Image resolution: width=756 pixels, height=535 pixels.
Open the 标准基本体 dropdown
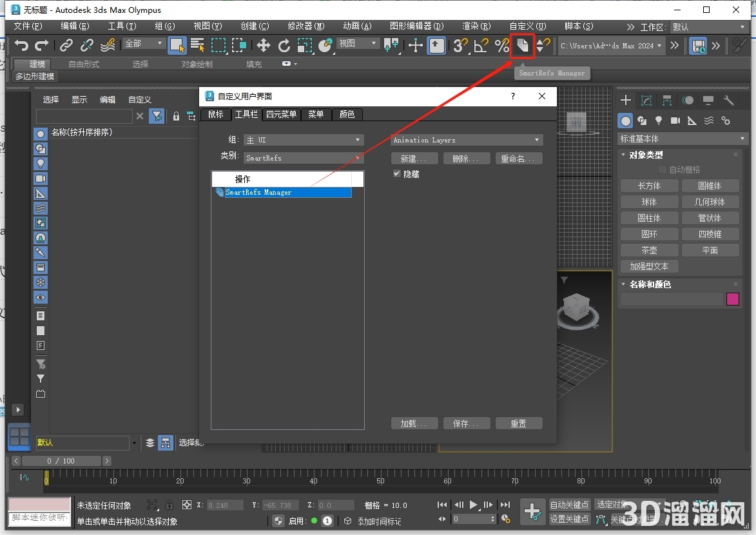pos(682,139)
